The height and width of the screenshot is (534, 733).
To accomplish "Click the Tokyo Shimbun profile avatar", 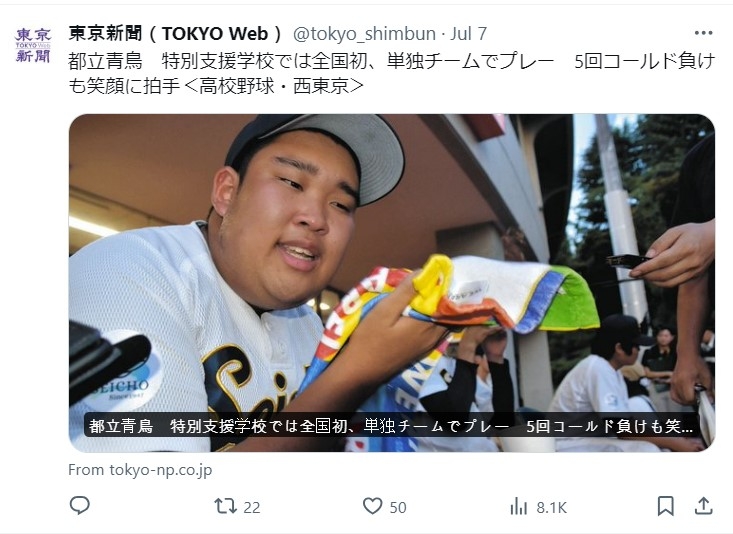I will click(x=33, y=45).
